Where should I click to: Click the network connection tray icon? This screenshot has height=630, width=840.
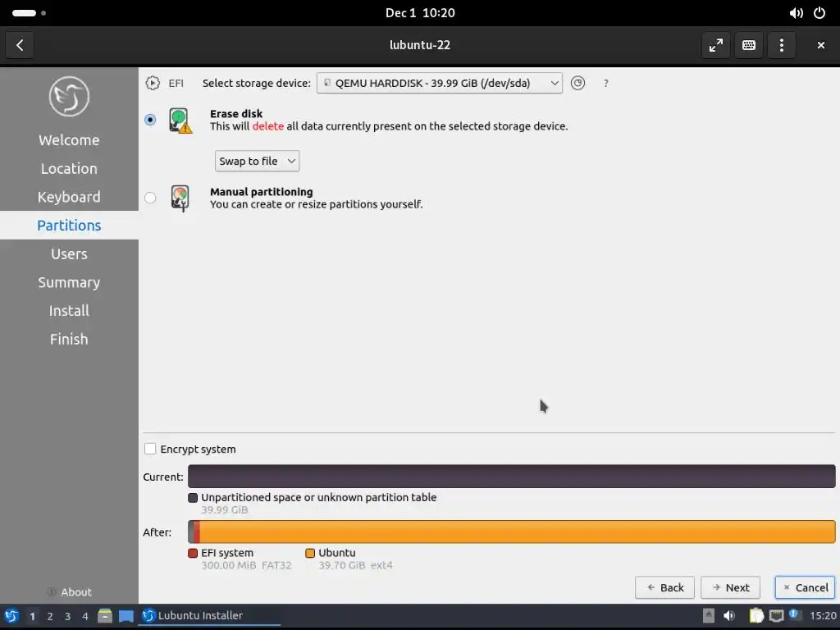(x=776, y=616)
